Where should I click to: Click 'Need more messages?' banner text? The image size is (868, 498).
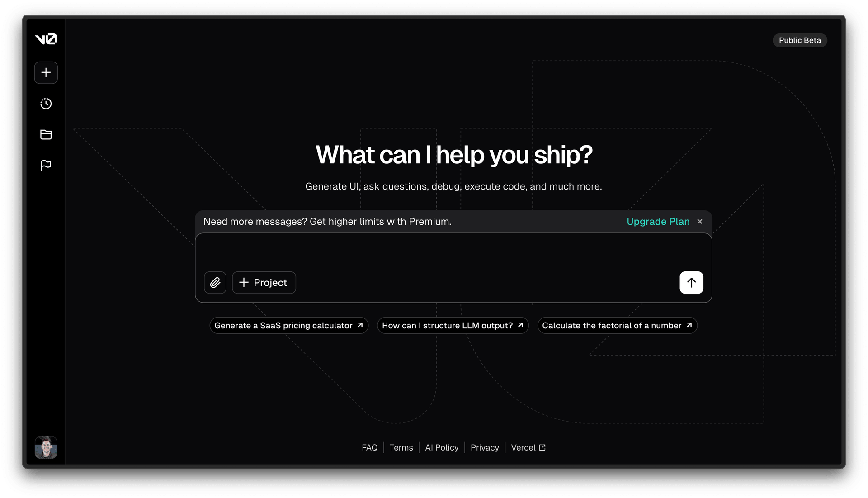tap(327, 222)
